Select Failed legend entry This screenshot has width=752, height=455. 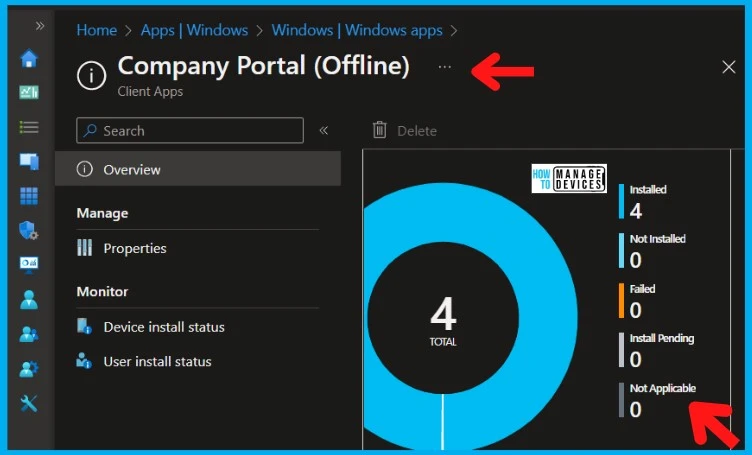[x=637, y=301]
